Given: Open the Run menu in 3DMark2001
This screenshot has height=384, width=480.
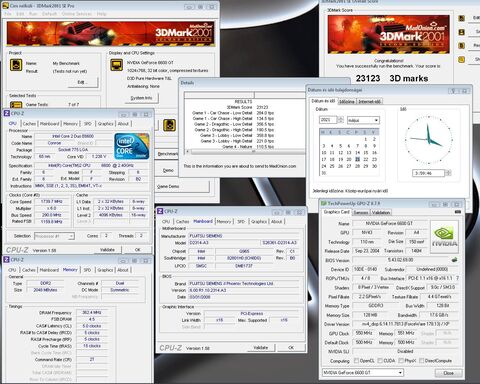Looking at the screenshot, I should pos(33,14).
